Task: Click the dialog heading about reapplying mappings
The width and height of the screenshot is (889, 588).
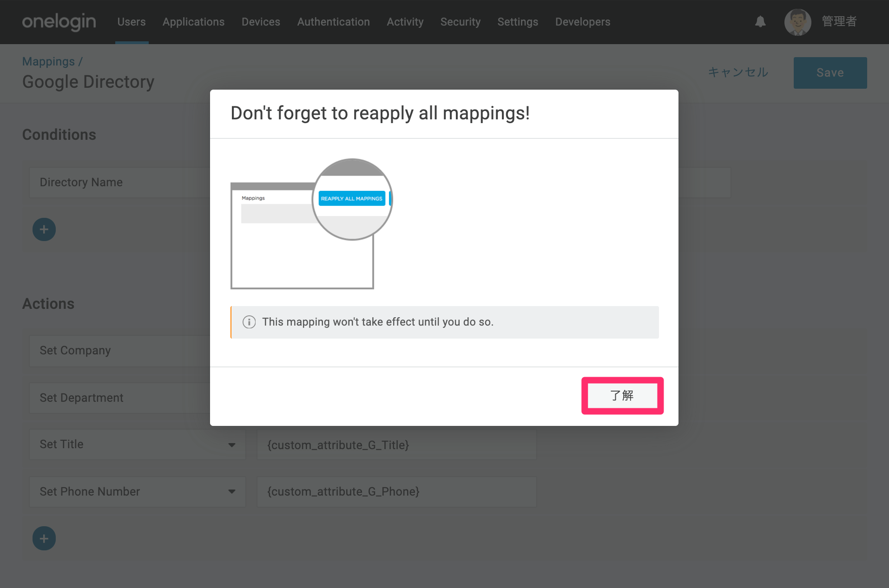Action: [x=380, y=113]
